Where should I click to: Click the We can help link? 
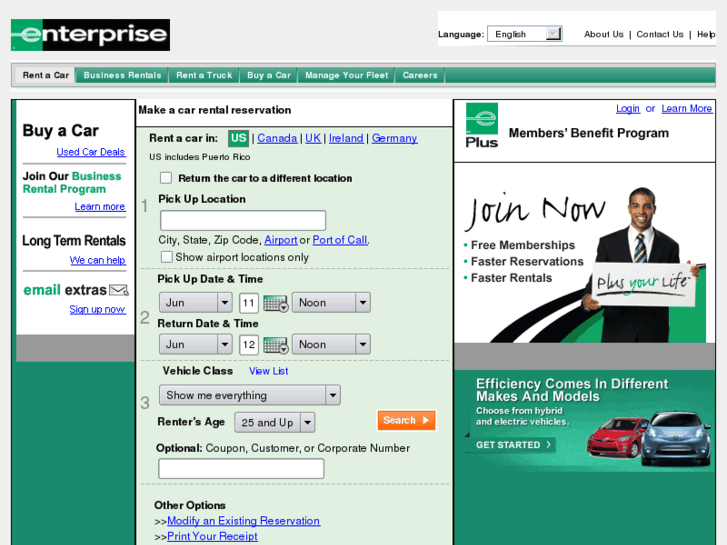[x=98, y=260]
